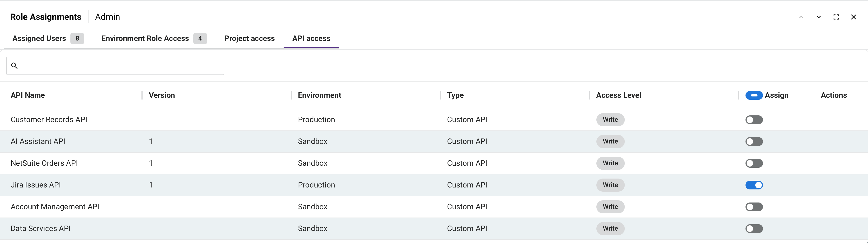Sort by API Name column header

pos(28,95)
